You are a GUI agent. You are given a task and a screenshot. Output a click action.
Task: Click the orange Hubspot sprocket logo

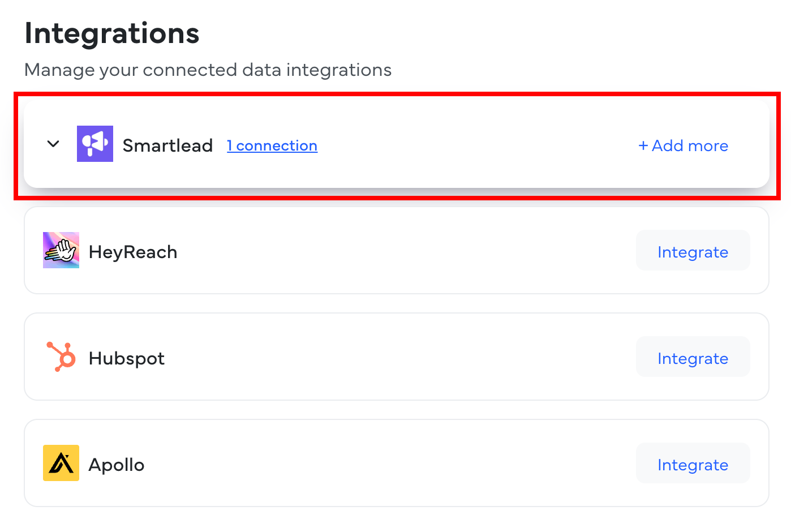tap(61, 357)
